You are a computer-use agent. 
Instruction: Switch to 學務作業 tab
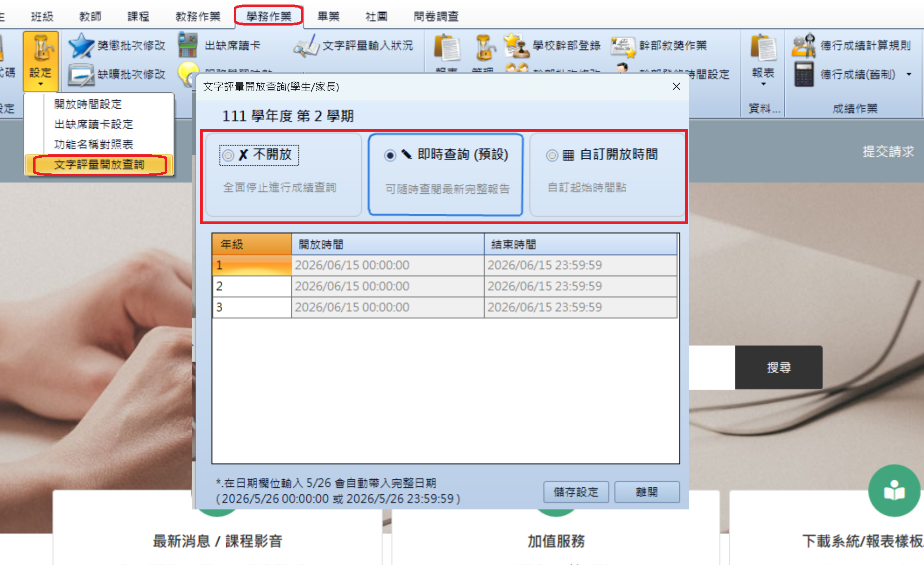(269, 16)
